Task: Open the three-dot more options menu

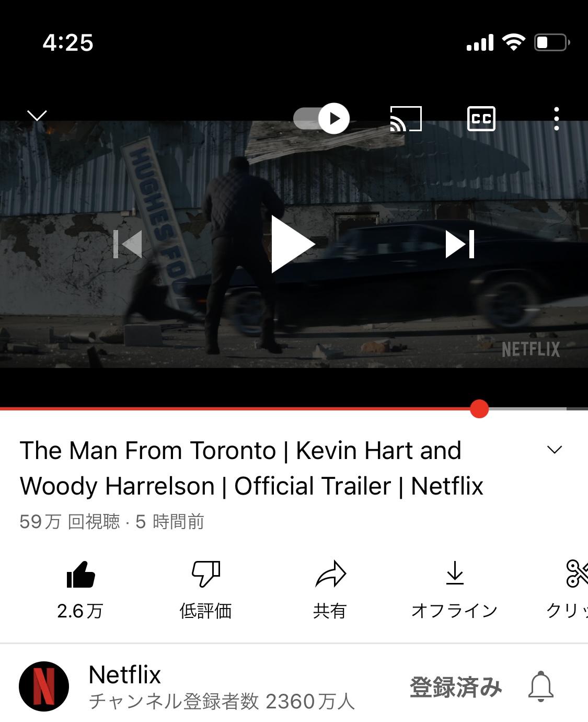Action: (557, 119)
